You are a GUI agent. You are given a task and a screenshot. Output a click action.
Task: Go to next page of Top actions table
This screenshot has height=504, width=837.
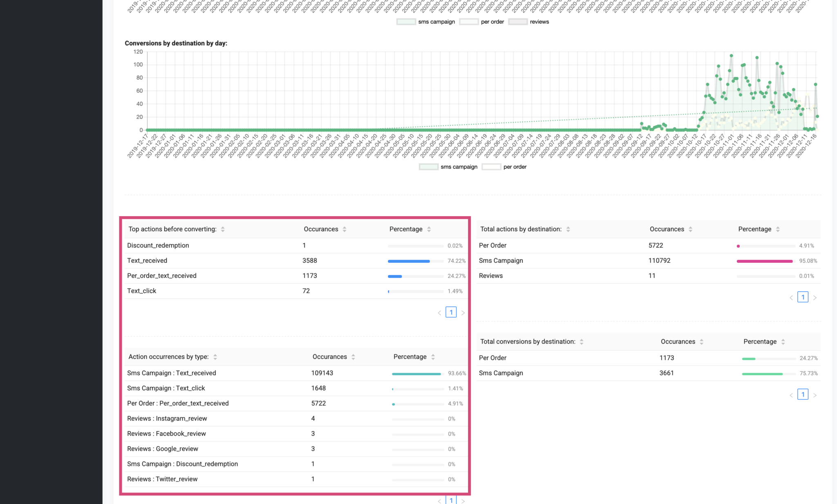tap(463, 313)
